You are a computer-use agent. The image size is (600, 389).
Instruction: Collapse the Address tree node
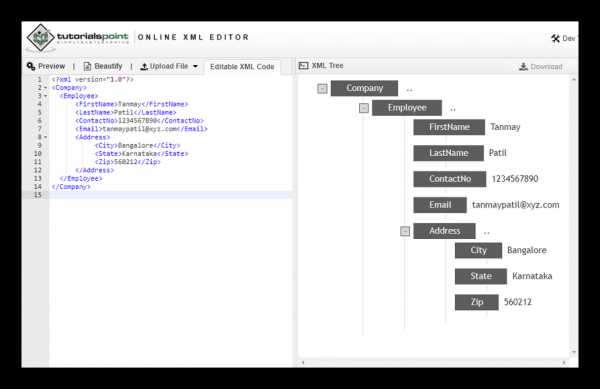pyautogui.click(x=405, y=231)
